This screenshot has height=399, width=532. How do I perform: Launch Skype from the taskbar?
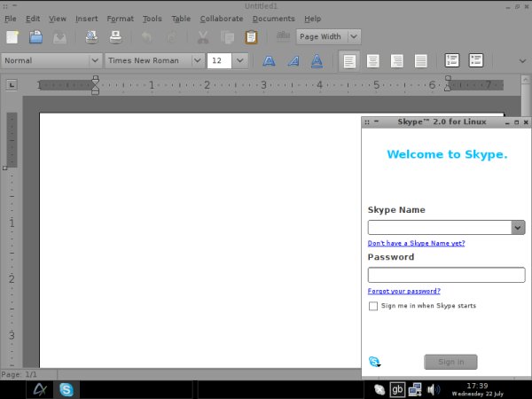tap(66, 389)
